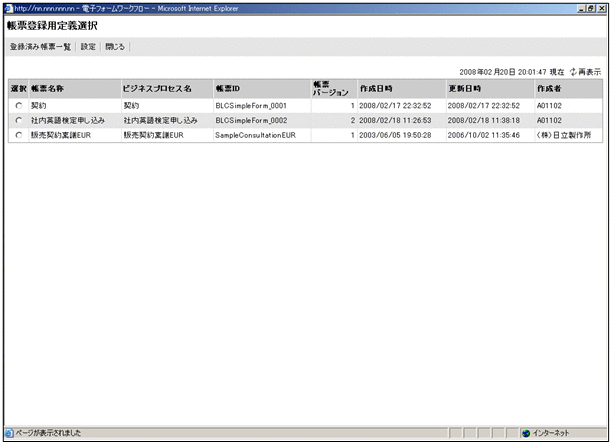Screen dimensions: 611x445
Task: Click creation date 2008/02/17 22:32:52
Action: point(395,106)
